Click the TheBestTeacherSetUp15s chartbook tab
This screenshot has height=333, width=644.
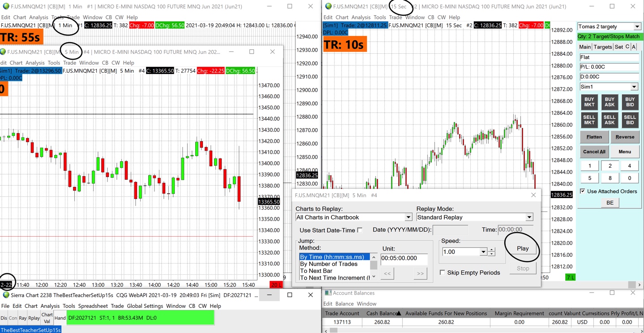30,329
